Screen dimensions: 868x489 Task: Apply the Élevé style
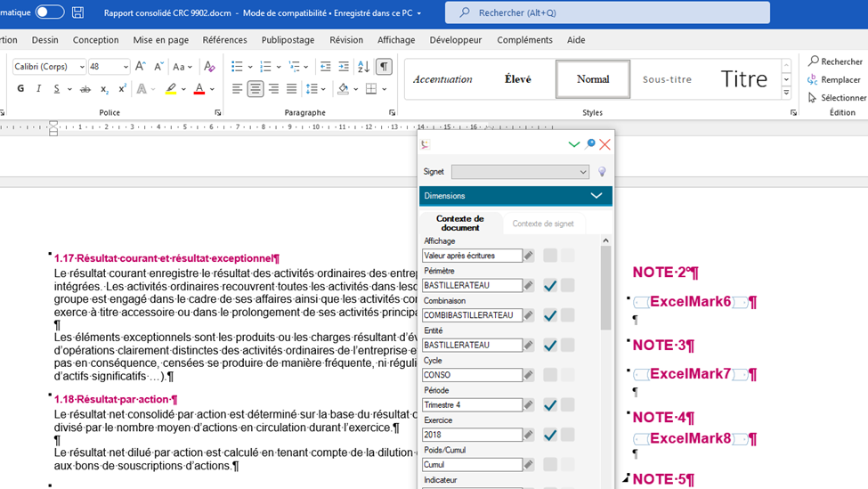[517, 79]
